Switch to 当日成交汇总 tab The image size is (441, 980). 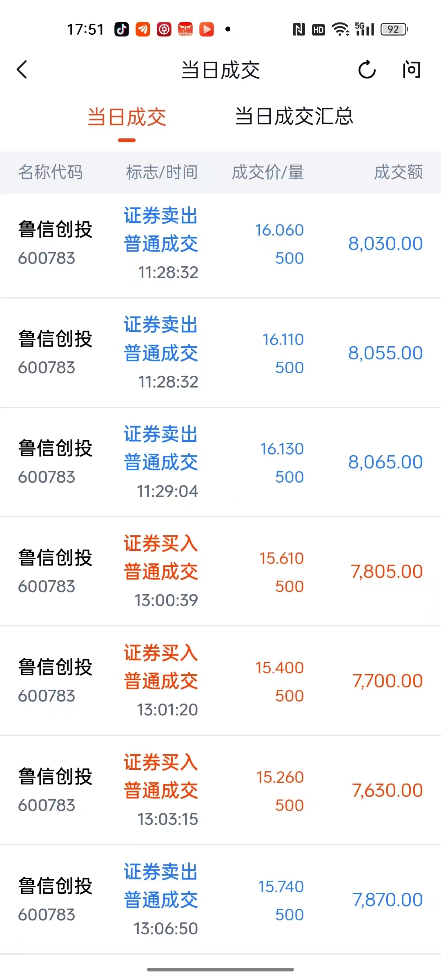(x=294, y=117)
